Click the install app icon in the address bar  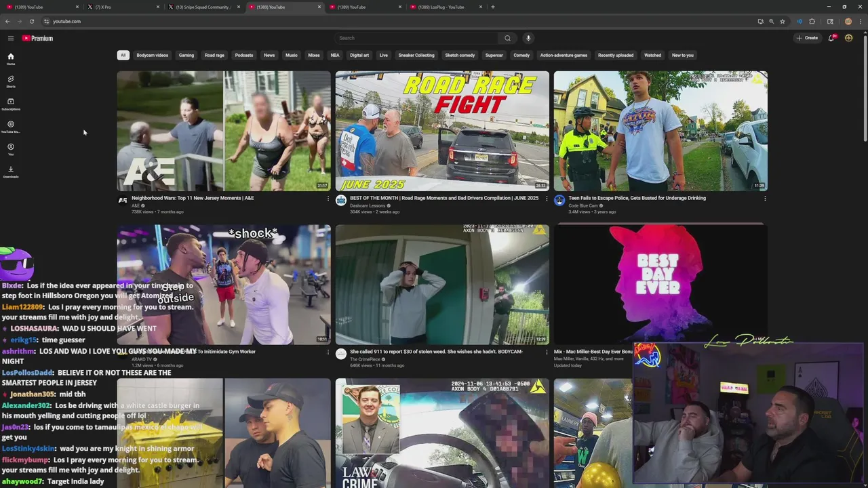[760, 21]
